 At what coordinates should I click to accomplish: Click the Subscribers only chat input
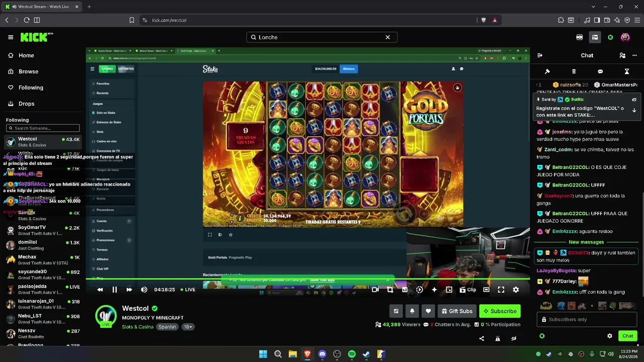point(587,319)
